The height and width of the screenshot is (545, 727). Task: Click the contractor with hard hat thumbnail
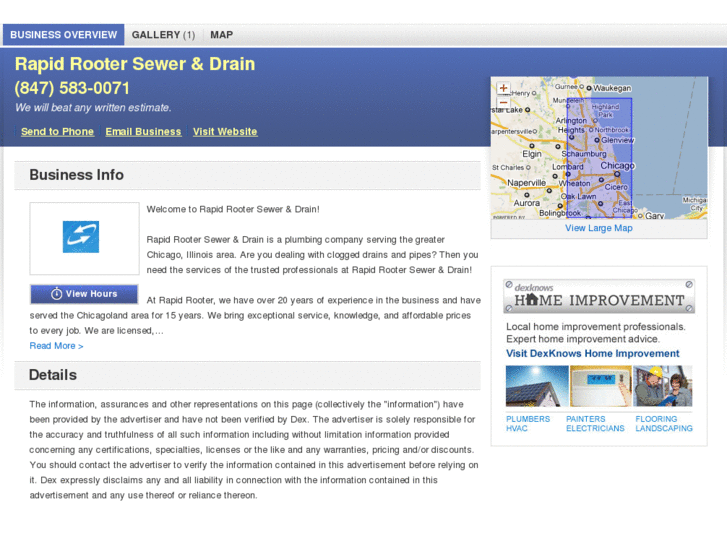tap(663, 386)
